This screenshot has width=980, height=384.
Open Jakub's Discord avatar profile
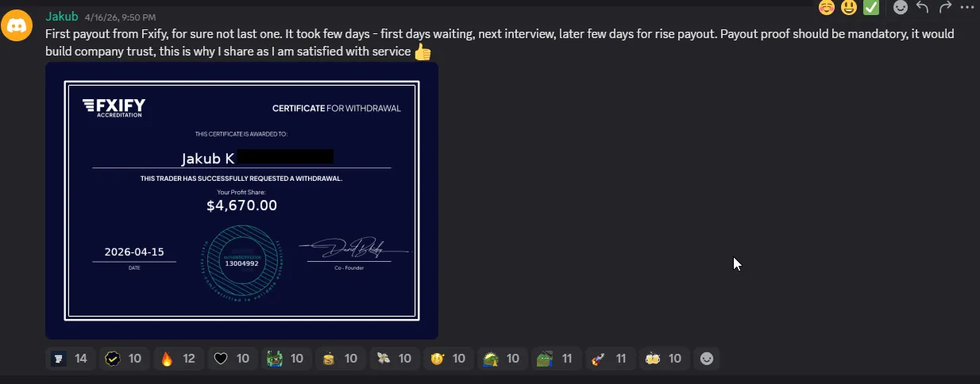point(16,26)
